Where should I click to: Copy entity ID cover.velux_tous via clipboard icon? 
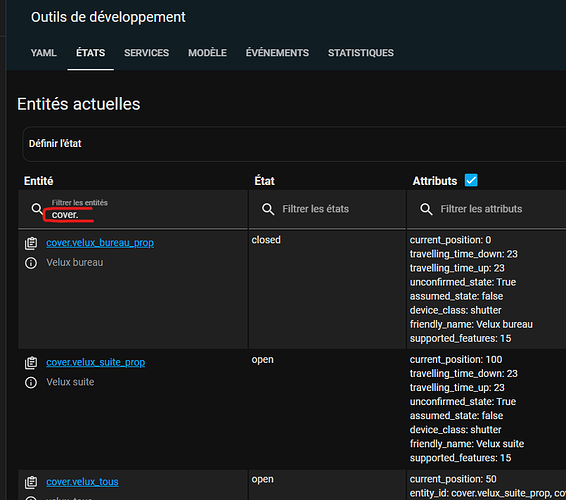point(31,482)
